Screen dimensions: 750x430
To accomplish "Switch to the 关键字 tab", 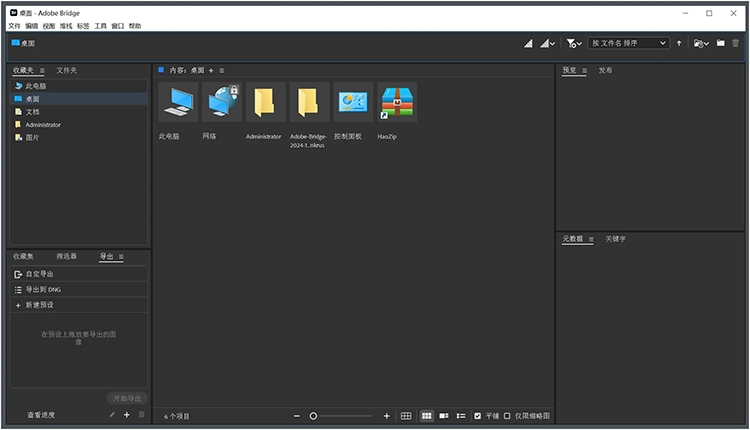I will click(616, 239).
